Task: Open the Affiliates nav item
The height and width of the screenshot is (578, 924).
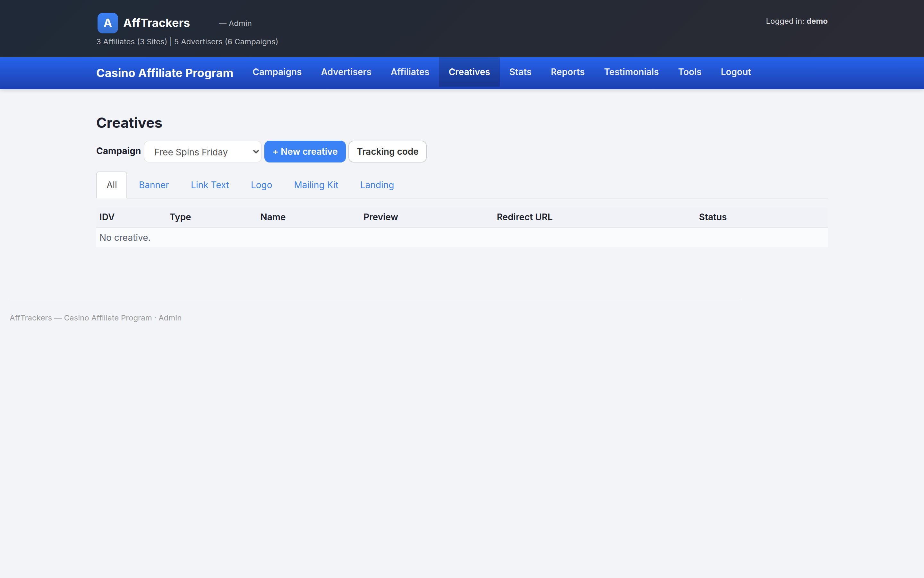Action: (410, 72)
